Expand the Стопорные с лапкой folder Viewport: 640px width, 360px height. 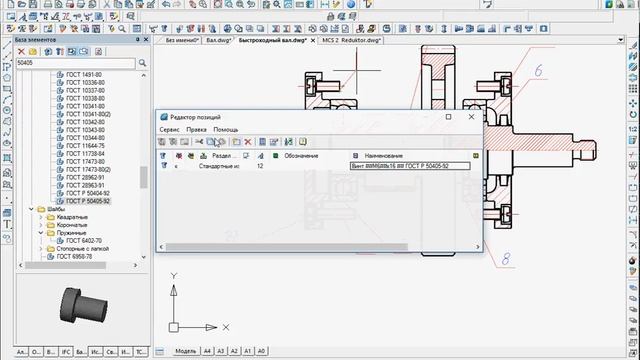tap(41, 249)
